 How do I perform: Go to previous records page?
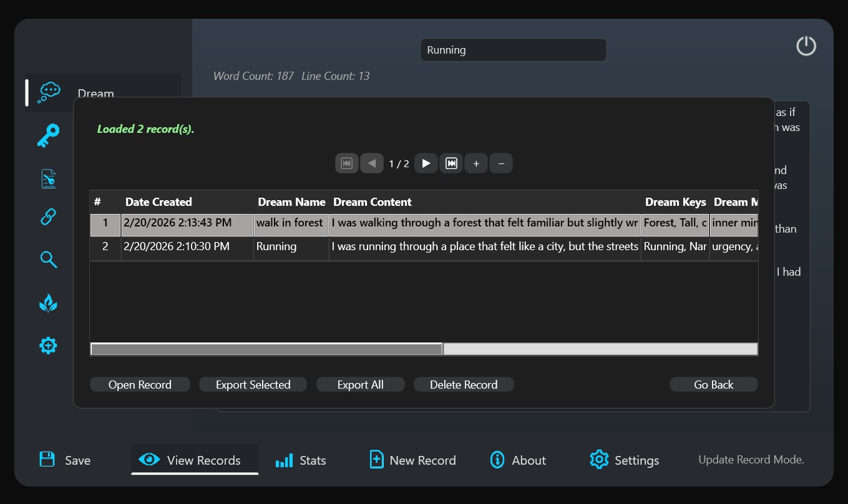tap(372, 163)
